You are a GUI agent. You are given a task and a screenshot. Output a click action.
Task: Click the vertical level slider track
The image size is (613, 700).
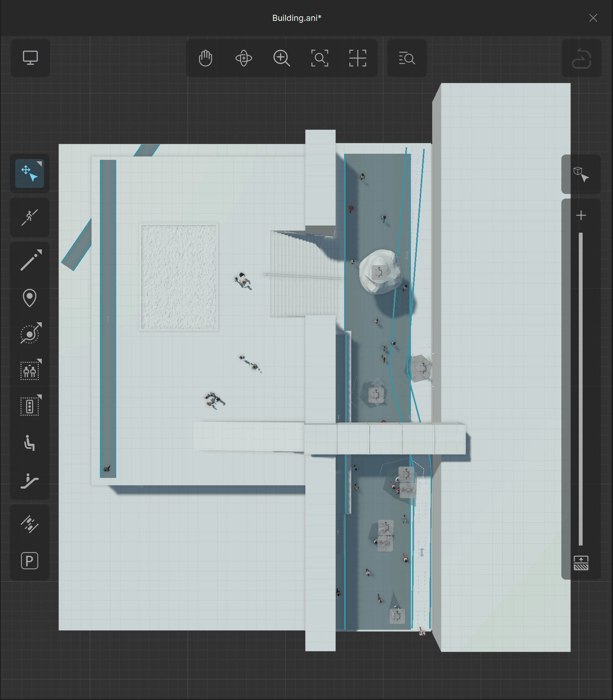tap(581, 389)
